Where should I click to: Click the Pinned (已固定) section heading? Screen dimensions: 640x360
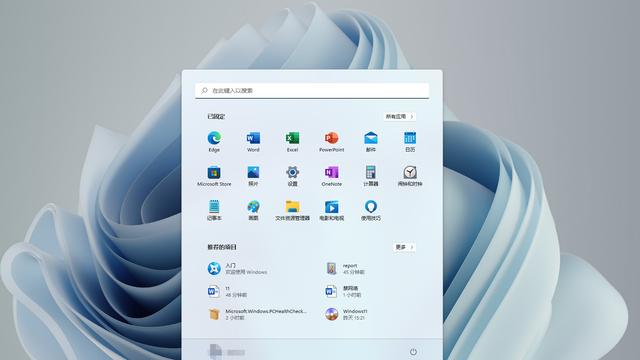click(216, 116)
